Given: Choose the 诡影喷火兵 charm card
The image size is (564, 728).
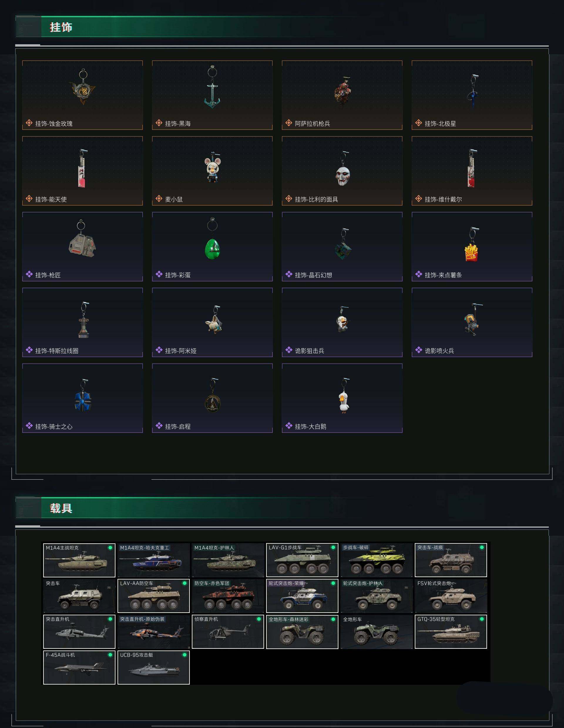Looking at the screenshot, I should [x=471, y=322].
